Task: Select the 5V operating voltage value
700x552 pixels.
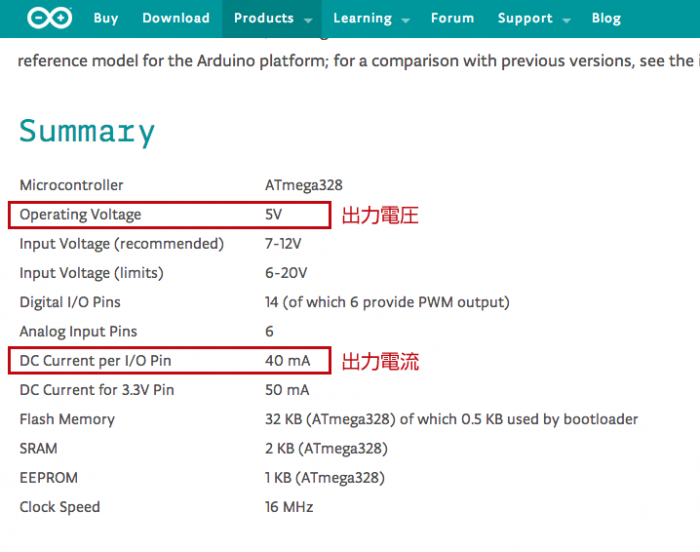Action: point(273,214)
